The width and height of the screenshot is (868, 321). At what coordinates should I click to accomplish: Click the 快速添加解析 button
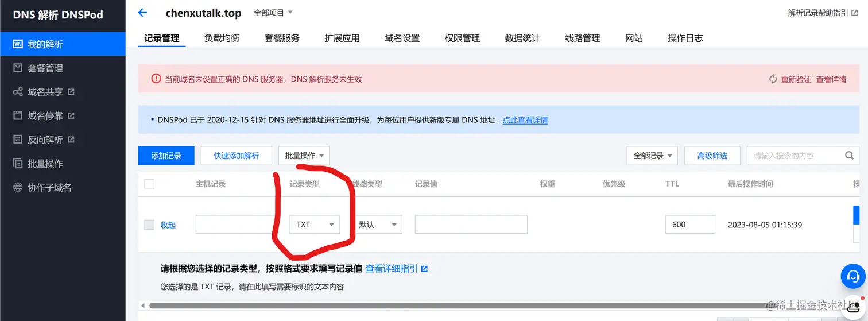(x=237, y=156)
